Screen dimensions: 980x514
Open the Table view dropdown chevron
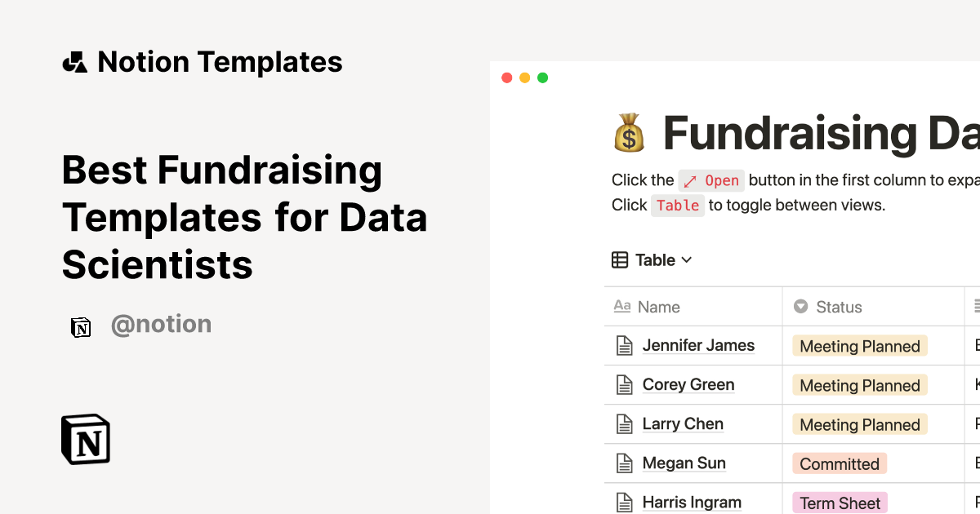(x=686, y=259)
